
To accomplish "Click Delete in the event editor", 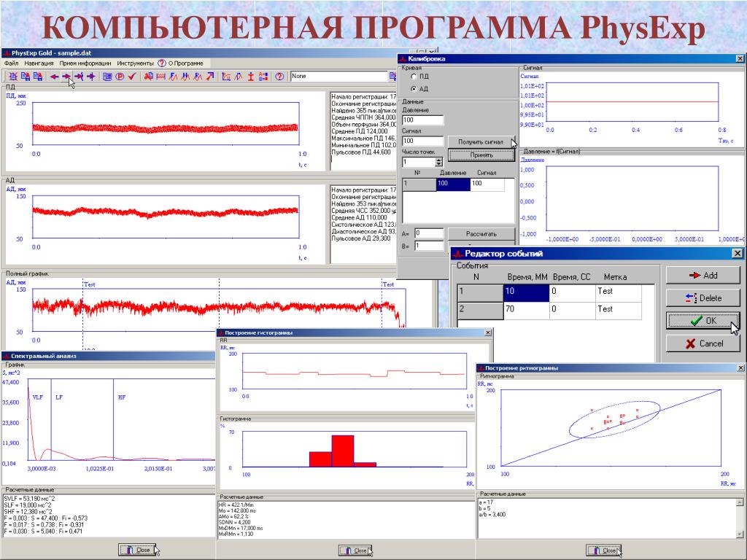I will 703,298.
